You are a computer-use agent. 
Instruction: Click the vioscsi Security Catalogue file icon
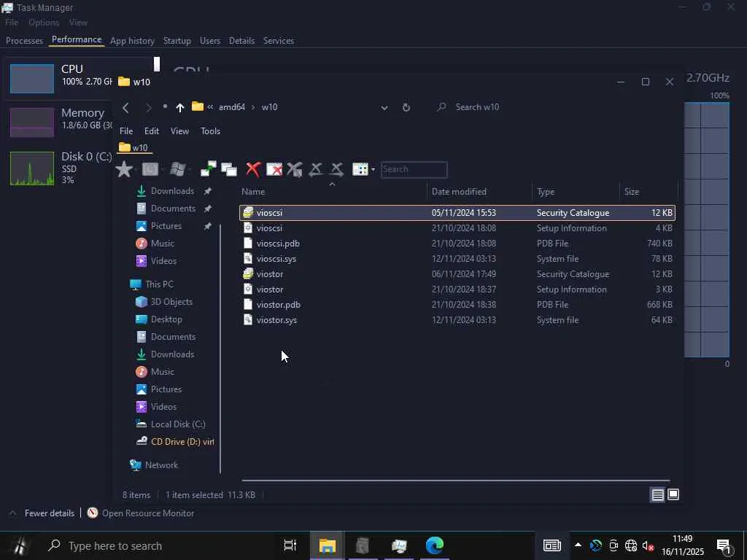[248, 212]
